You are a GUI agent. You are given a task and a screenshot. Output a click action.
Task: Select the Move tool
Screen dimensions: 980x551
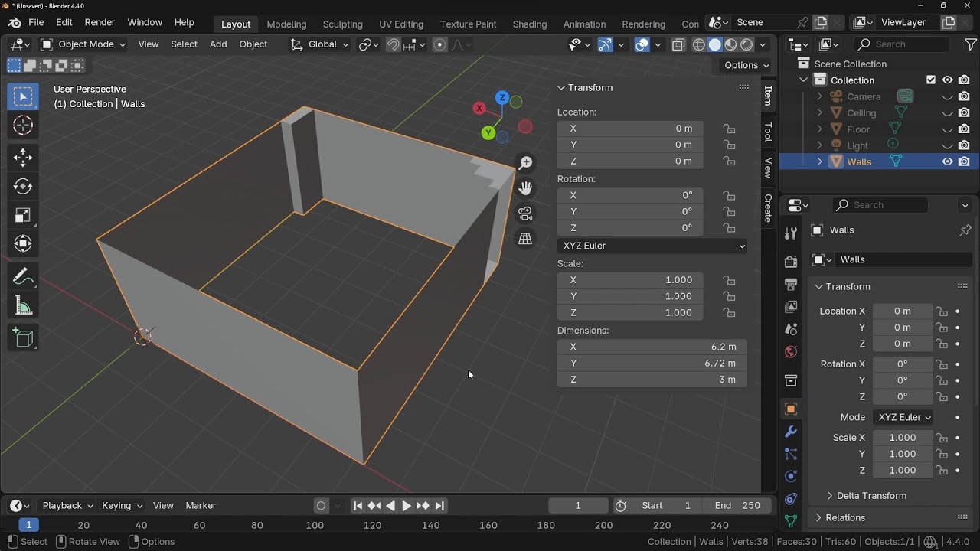(x=23, y=158)
